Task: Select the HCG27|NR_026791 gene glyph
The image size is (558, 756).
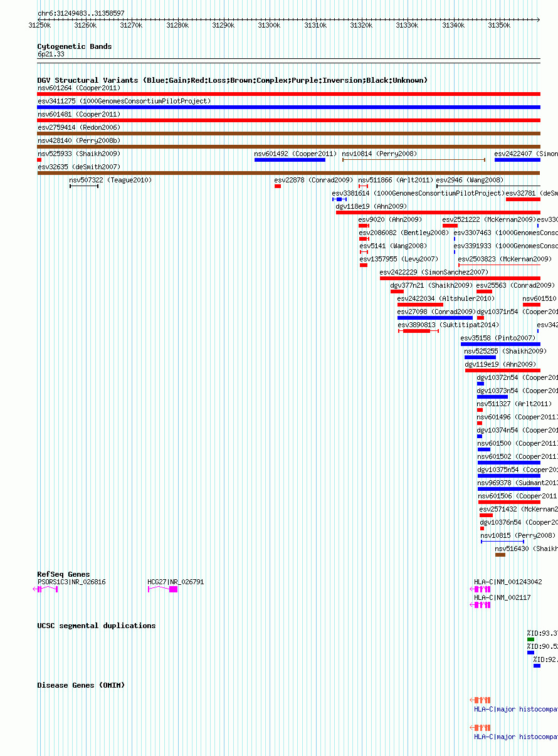Action: pos(163,589)
